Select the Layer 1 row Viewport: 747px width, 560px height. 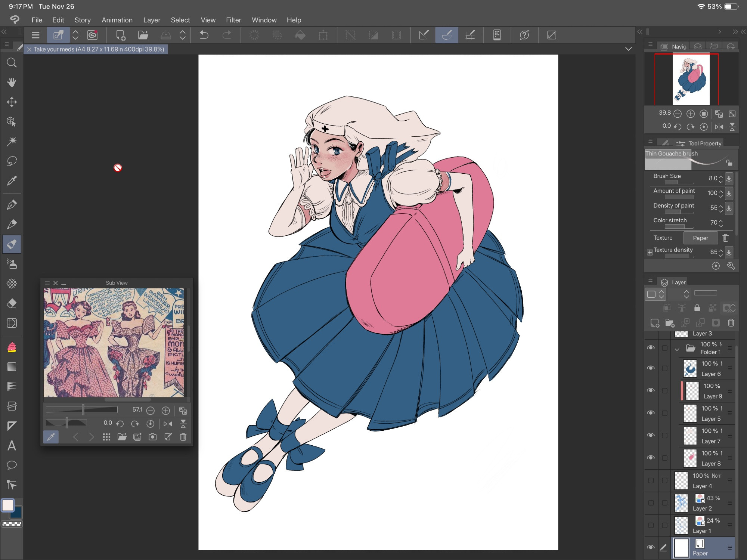coord(702,525)
